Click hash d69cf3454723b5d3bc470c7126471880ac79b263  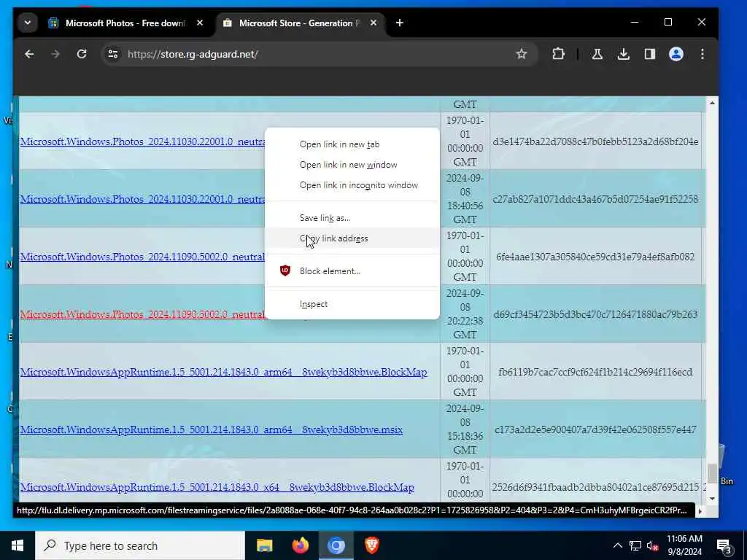point(595,314)
